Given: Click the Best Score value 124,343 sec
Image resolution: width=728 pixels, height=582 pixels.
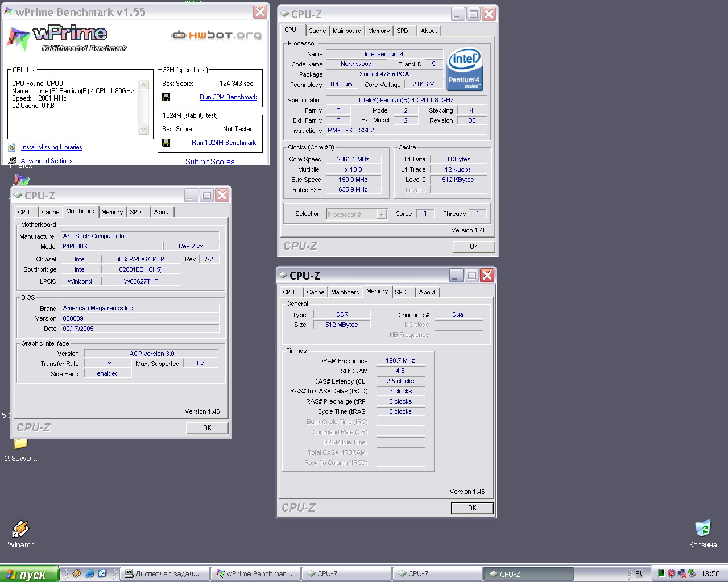Looking at the screenshot, I should click(237, 84).
